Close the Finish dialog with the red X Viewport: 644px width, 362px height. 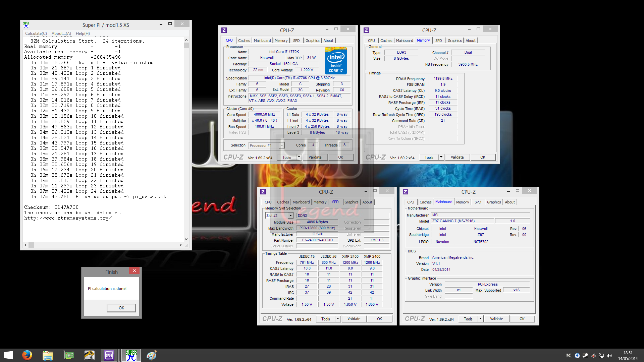click(x=134, y=271)
